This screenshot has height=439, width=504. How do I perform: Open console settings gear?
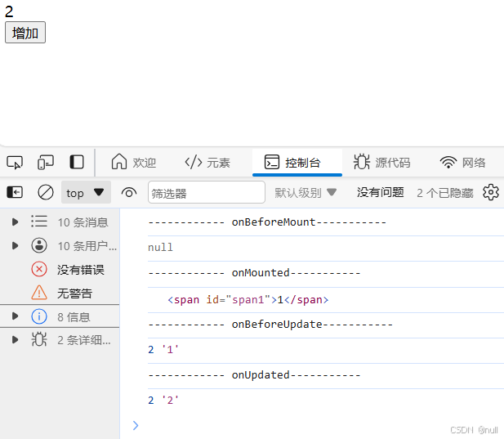pos(491,192)
